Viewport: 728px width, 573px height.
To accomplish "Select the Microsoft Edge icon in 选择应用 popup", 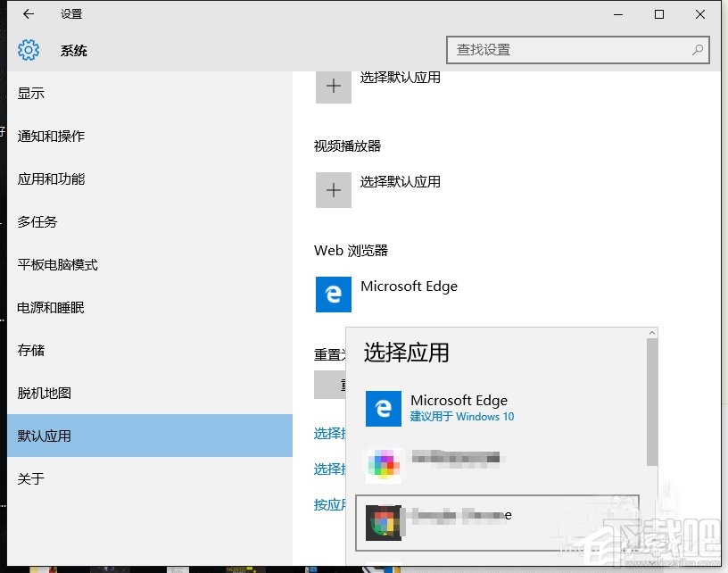I will 384,409.
